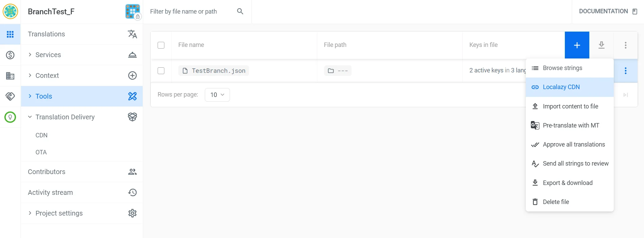Choose Delete file from the menu
The width and height of the screenshot is (644, 238).
tap(556, 202)
